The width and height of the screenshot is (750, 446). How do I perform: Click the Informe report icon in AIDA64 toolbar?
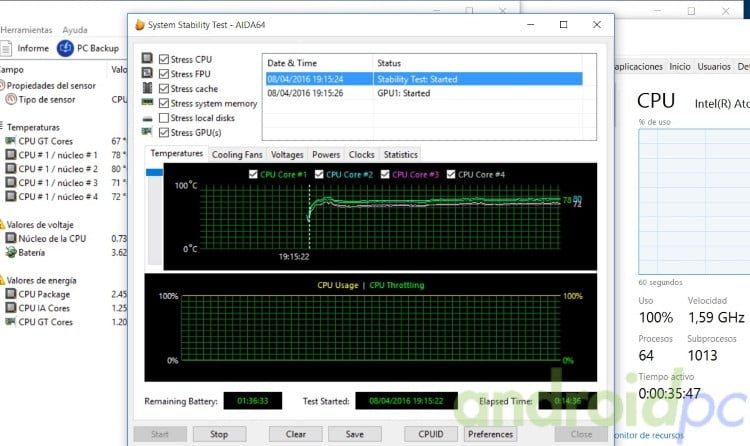point(6,48)
